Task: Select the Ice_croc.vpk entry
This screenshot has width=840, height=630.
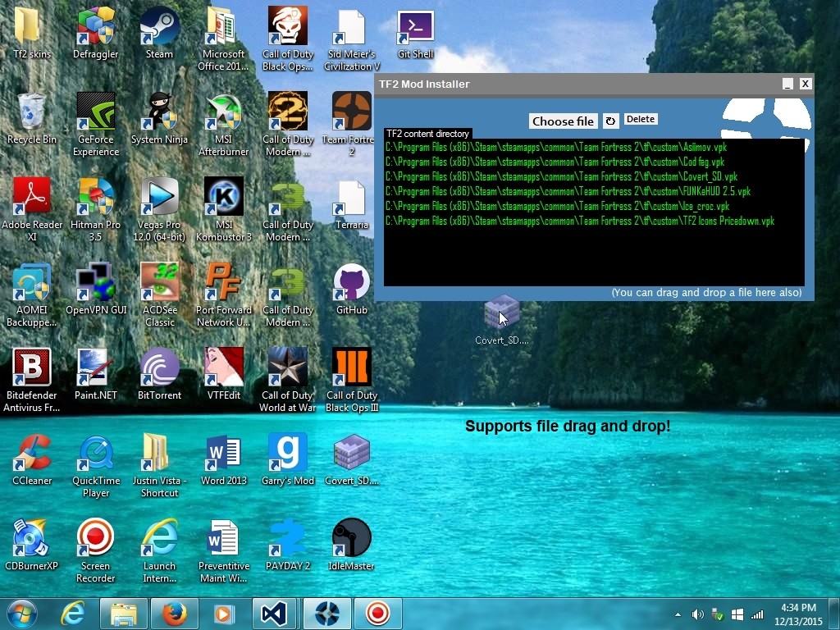Action: (x=557, y=206)
